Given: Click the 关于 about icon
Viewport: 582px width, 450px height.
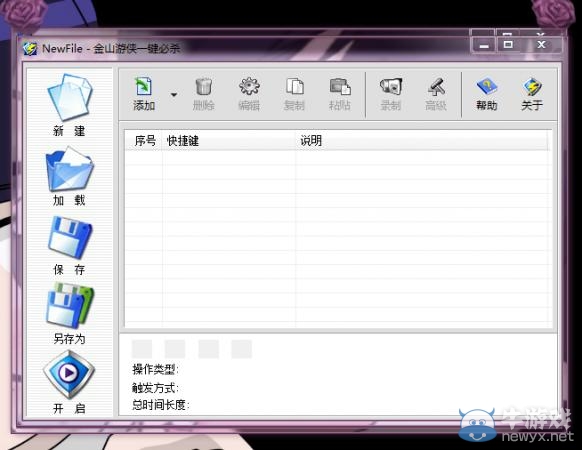Looking at the screenshot, I should 532,87.
